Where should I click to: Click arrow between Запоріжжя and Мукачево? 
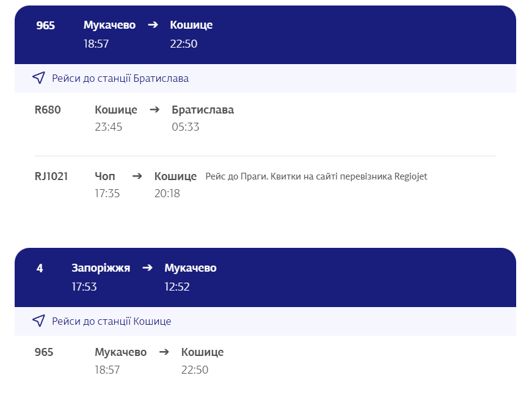pos(147,268)
